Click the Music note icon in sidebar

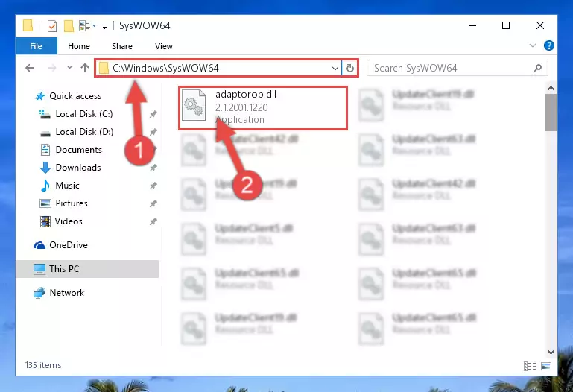[45, 186]
